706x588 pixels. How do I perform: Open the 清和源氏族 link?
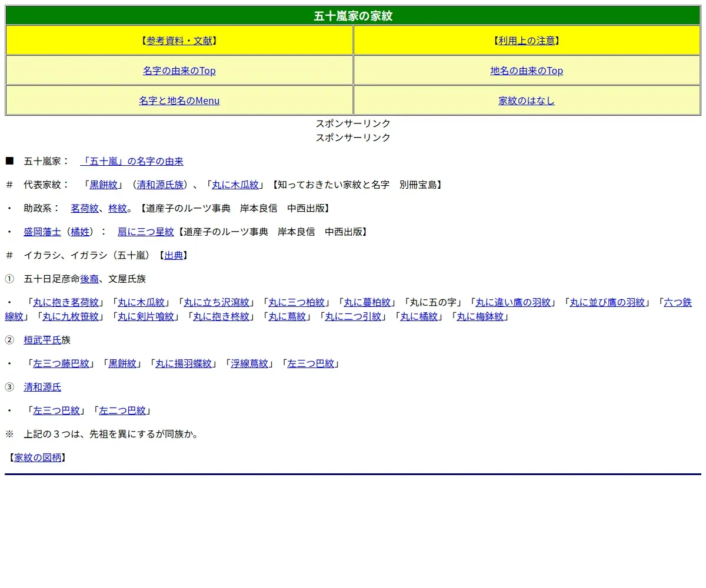160,185
